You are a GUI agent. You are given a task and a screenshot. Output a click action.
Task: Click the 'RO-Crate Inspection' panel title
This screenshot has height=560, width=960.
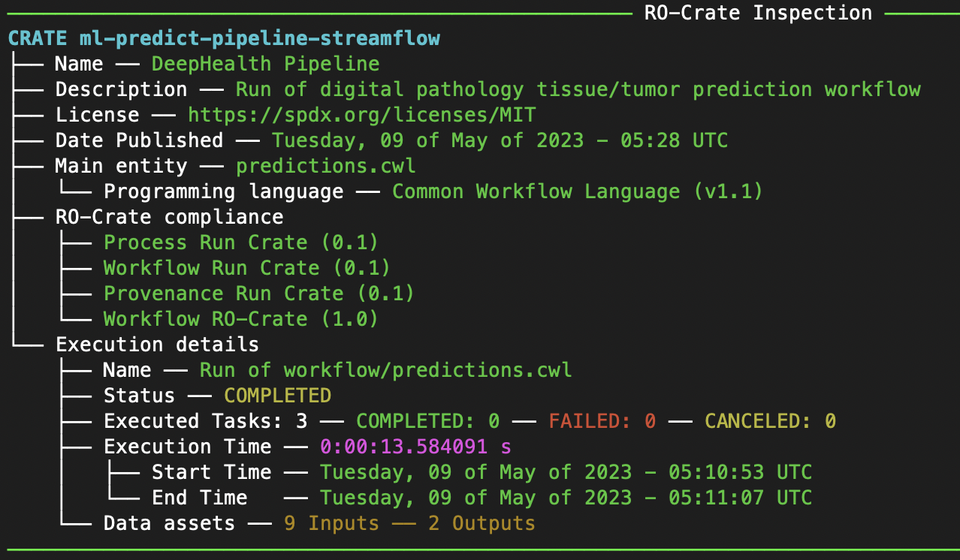click(x=758, y=13)
